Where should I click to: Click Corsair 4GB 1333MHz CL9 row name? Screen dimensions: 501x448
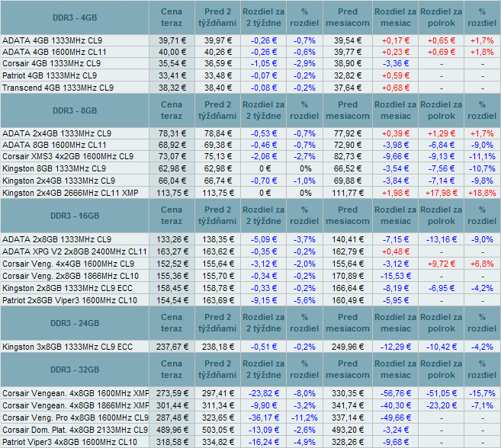51,63
